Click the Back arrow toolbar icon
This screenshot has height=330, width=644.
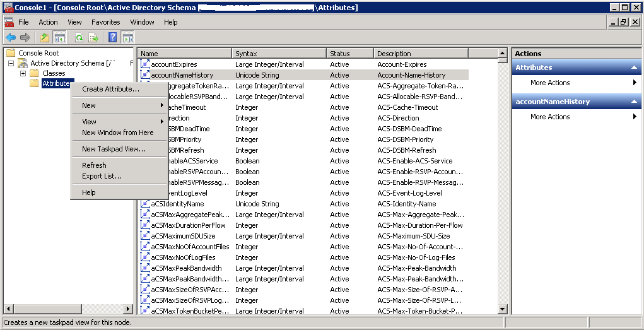(x=11, y=38)
